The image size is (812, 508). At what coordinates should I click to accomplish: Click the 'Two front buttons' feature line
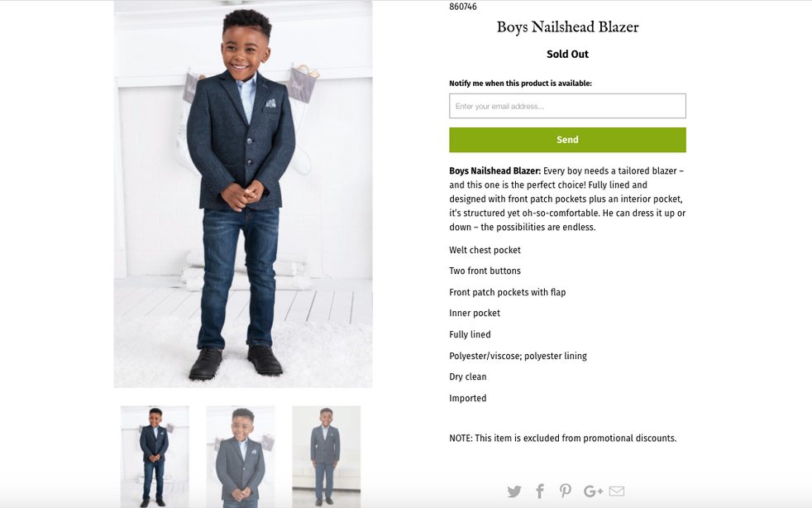[x=485, y=271]
